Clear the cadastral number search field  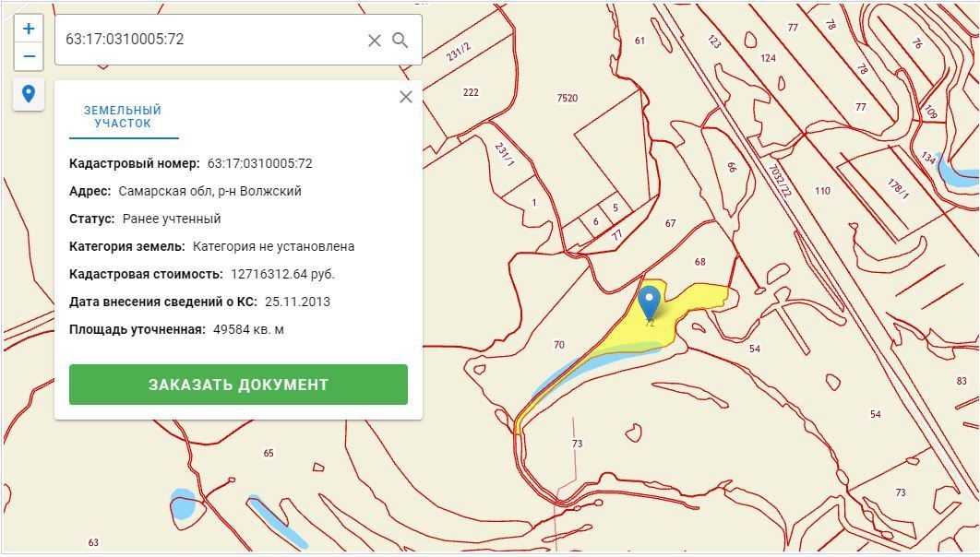pyautogui.click(x=375, y=41)
